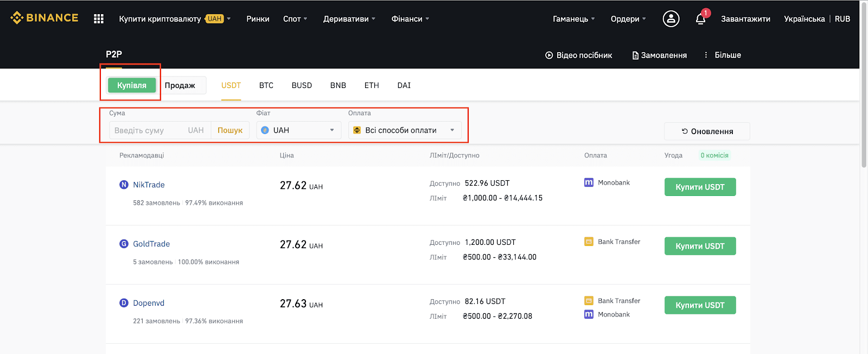Select the BUSD tab
Viewport: 868px width, 354px height.
tap(302, 85)
